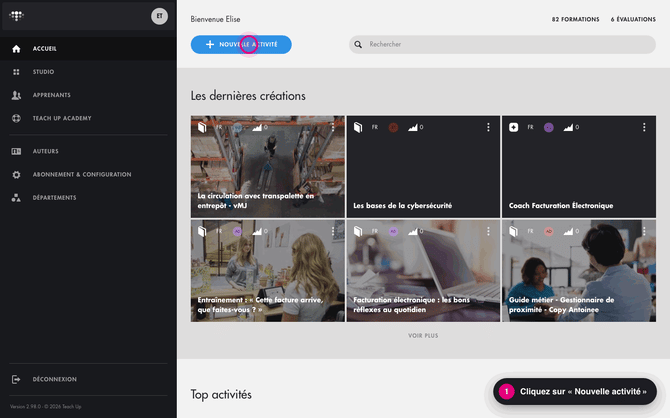
Task: Click the Studio grid icon
Action: tap(16, 72)
